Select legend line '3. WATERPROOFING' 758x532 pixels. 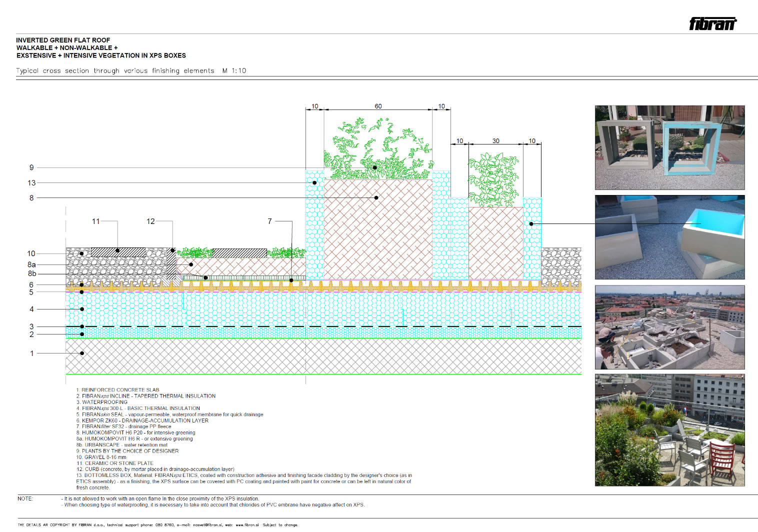coord(102,402)
